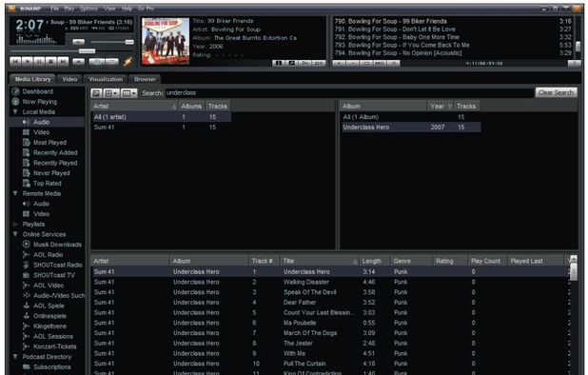
Task: Select Most Played in the sidebar
Action: 49,143
